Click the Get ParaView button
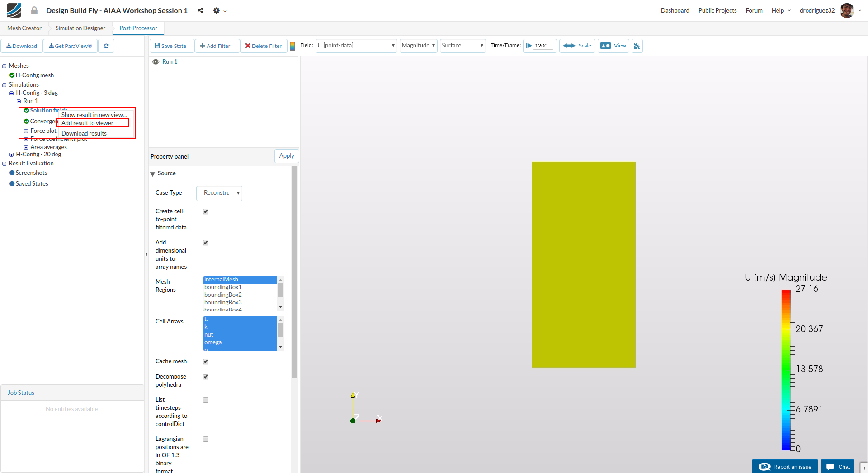 [71, 46]
